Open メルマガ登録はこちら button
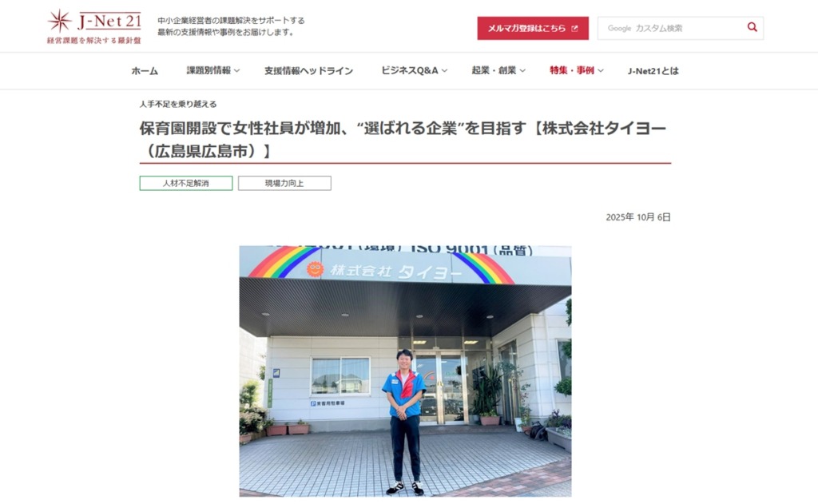 (x=533, y=28)
